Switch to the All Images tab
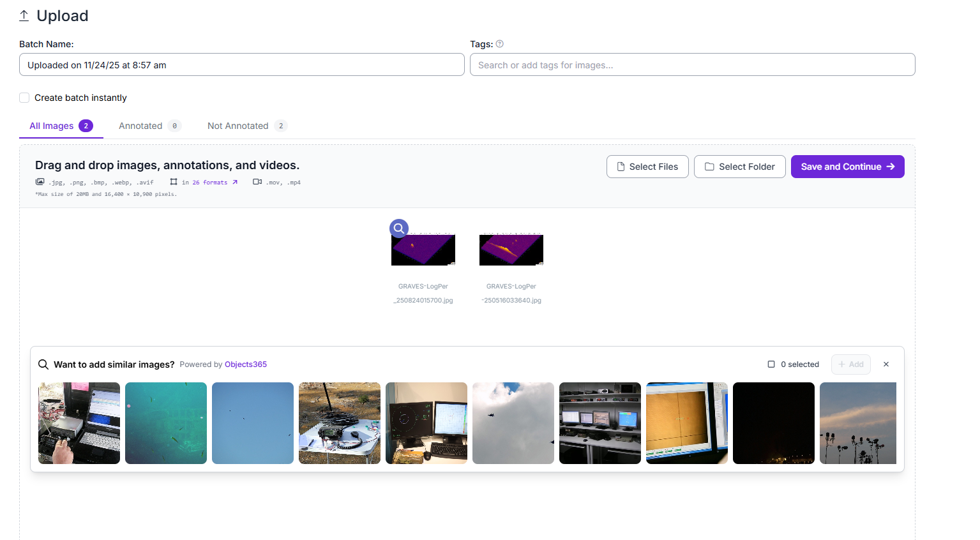980x540 pixels. click(x=61, y=126)
